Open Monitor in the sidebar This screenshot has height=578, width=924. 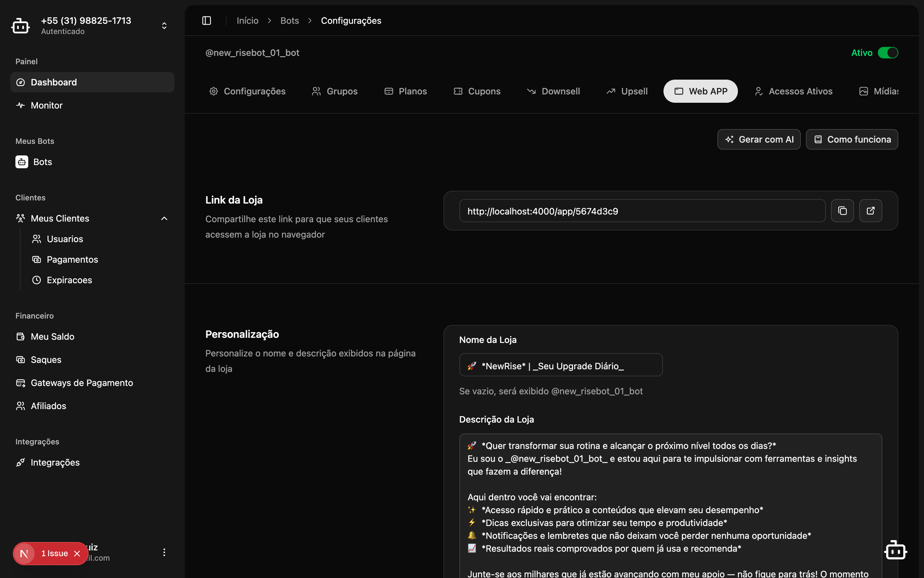point(92,105)
